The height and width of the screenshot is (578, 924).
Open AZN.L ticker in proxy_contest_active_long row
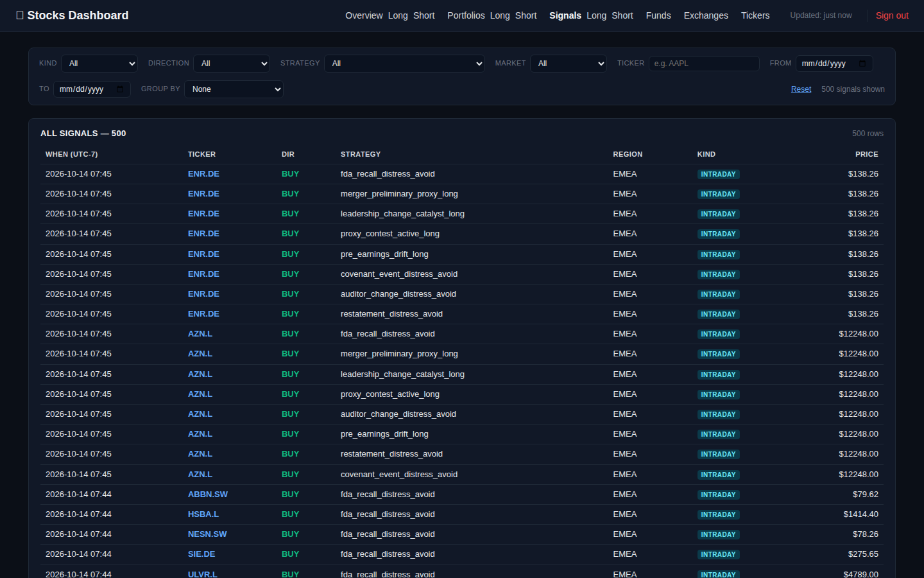tap(200, 394)
